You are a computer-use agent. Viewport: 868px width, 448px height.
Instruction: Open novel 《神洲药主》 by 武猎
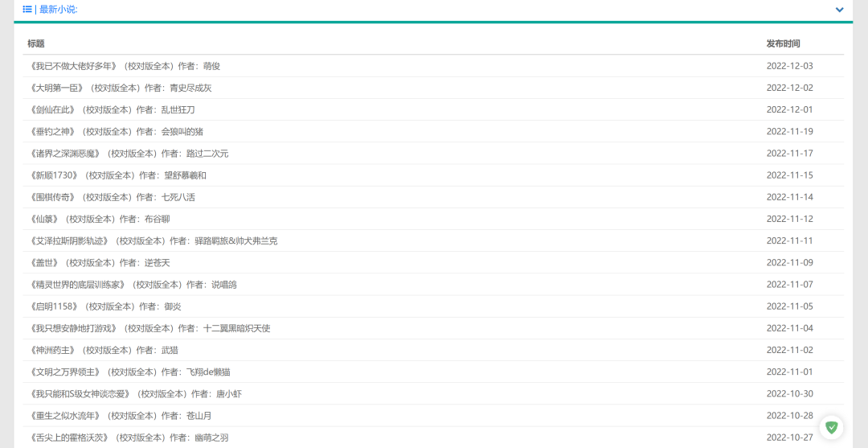point(103,350)
